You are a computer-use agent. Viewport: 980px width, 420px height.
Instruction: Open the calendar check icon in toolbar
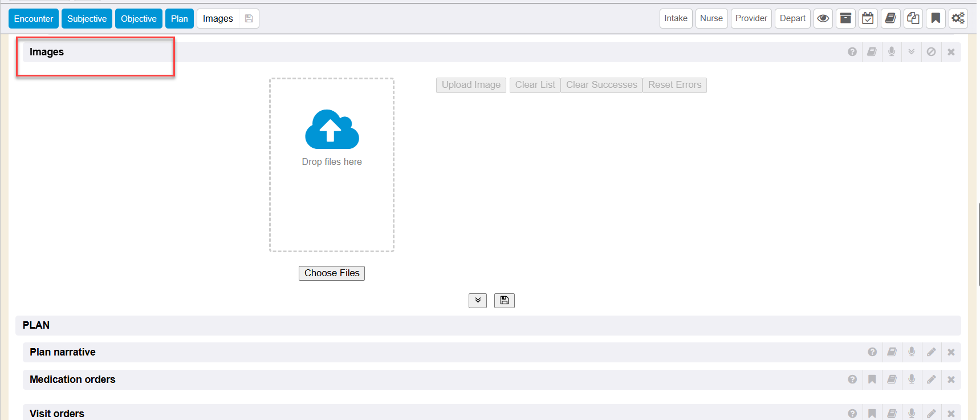868,18
